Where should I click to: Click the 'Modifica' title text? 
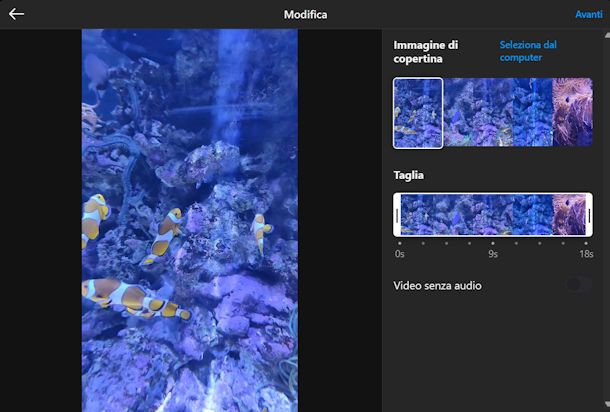[x=305, y=14]
